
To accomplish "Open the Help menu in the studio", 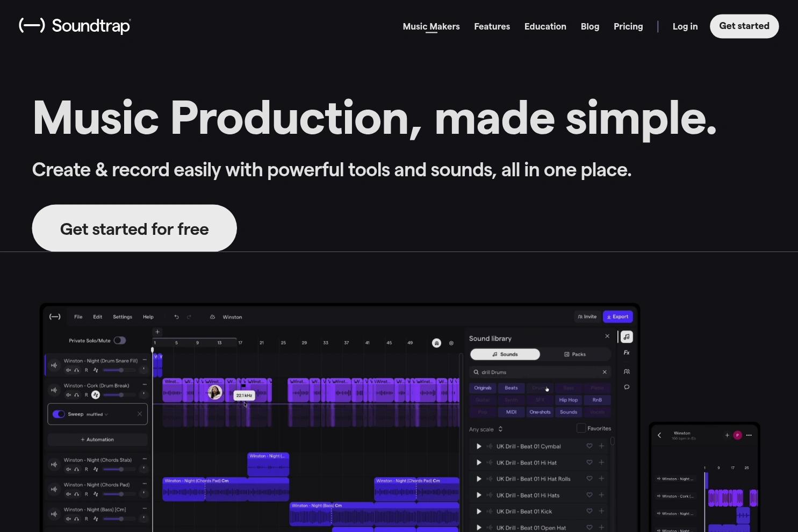I will 148,317.
